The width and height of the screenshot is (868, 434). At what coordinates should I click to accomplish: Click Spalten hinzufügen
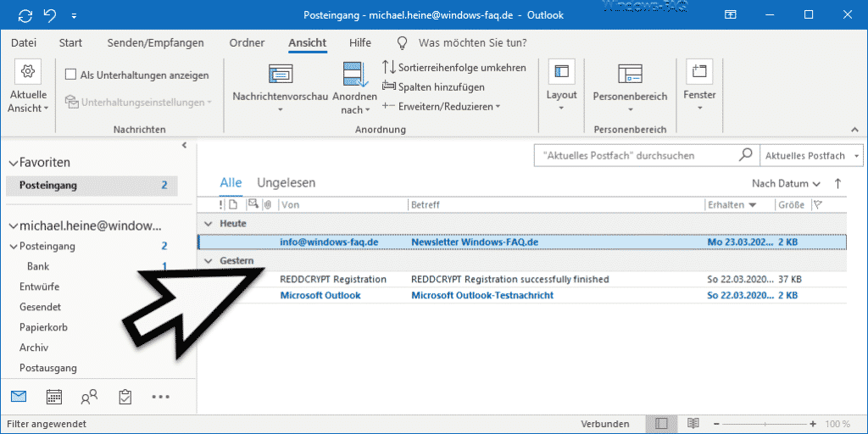[x=433, y=87]
